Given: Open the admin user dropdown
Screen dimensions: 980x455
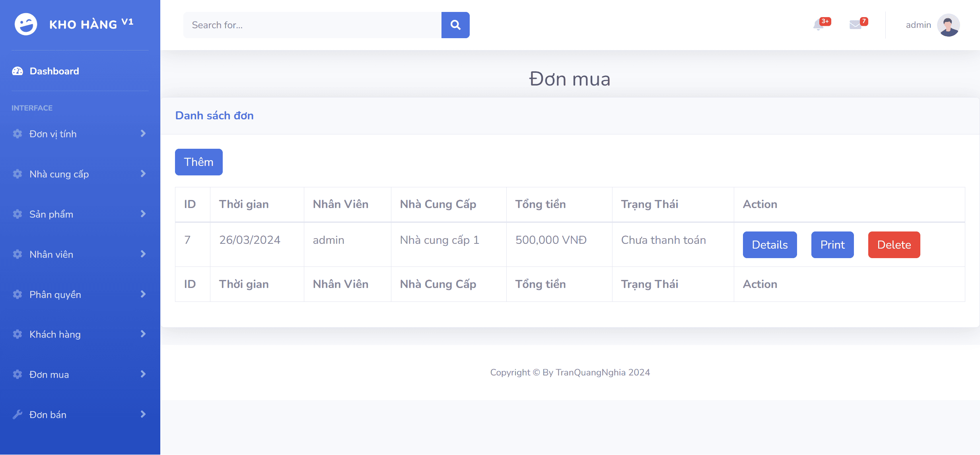Looking at the screenshot, I should [x=932, y=25].
